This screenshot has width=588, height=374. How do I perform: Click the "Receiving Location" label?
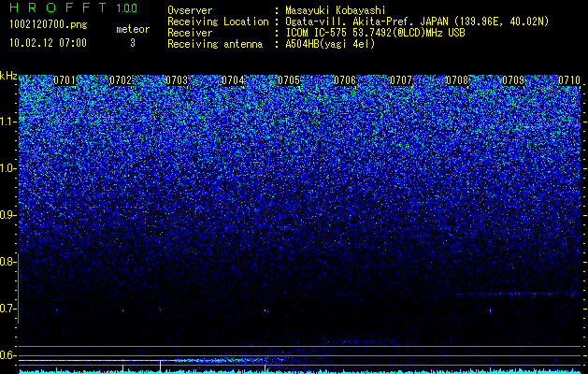pos(218,22)
